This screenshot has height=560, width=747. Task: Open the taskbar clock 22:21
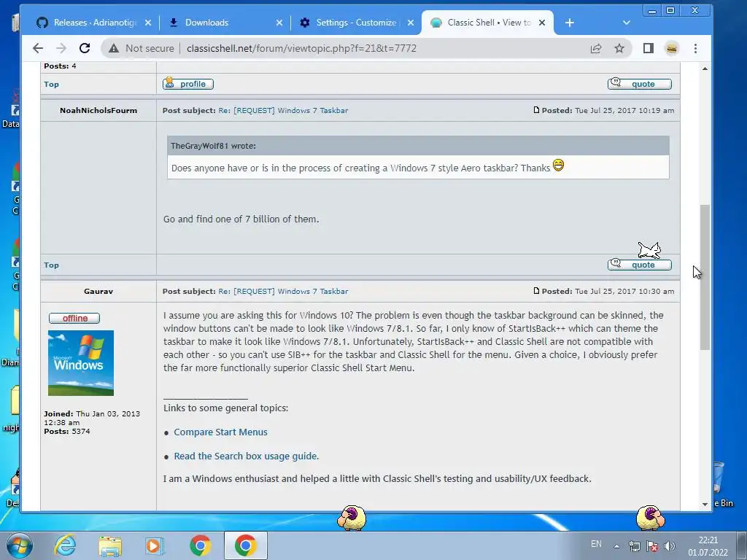tap(708, 546)
